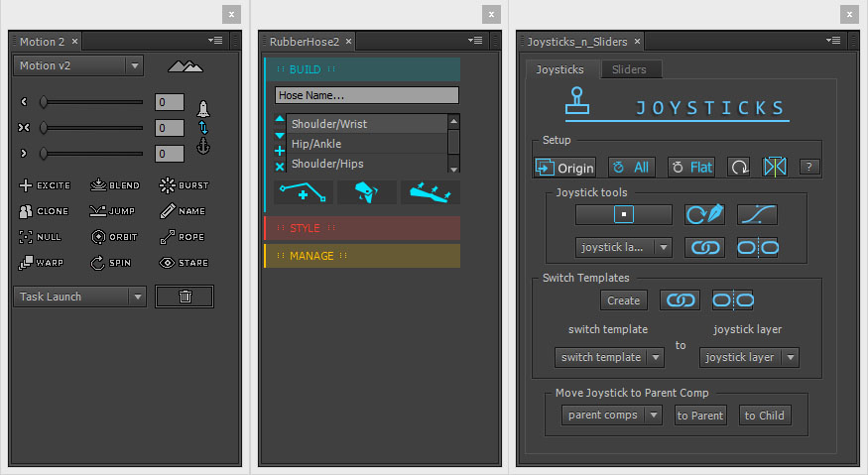This screenshot has width=868, height=475.
Task: Collapse the BUILD section header
Action: click(361, 68)
